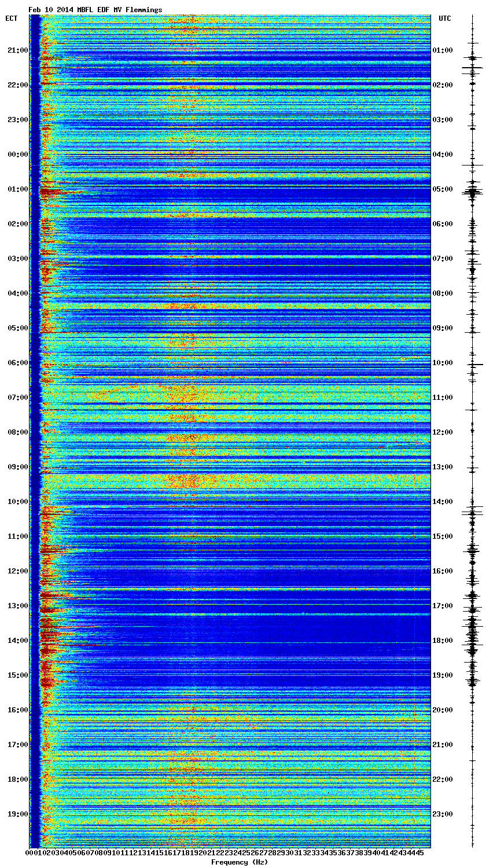Image resolution: width=493 pixels, height=868 pixels.
Task: Select the 23:00 label on the ECT axis
Action: point(17,120)
